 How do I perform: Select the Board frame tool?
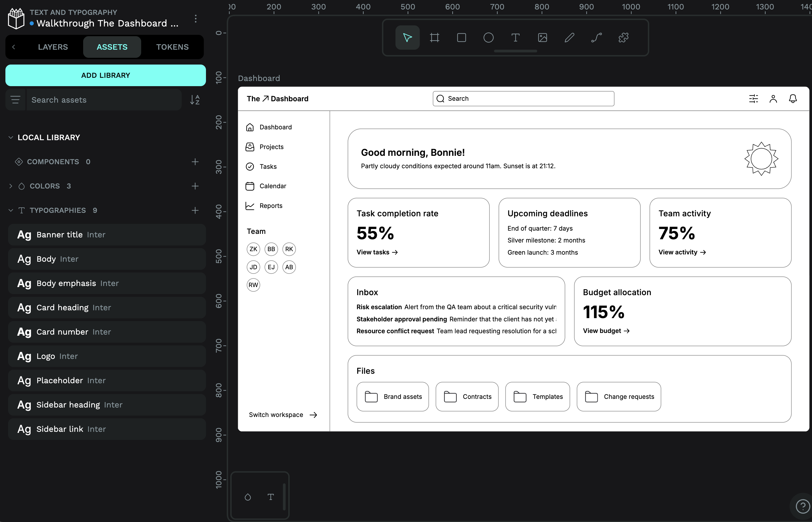click(x=434, y=38)
